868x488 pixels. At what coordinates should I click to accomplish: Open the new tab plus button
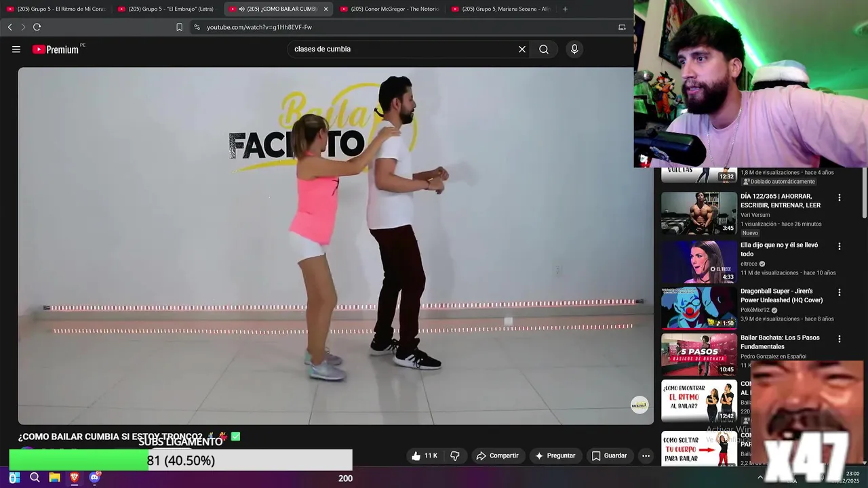(565, 9)
